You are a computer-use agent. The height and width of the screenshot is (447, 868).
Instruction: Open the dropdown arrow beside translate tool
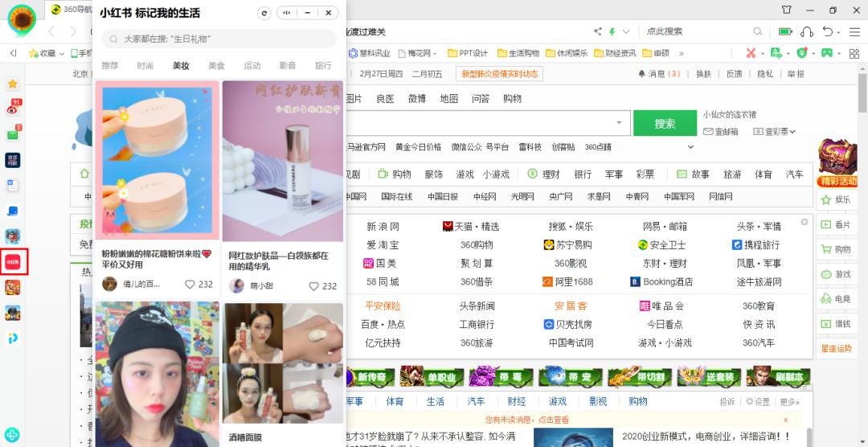788,54
